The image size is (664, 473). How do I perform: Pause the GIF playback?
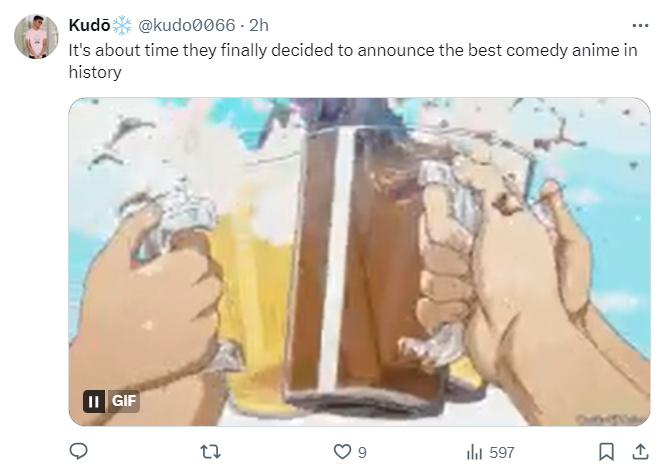pyautogui.click(x=94, y=401)
